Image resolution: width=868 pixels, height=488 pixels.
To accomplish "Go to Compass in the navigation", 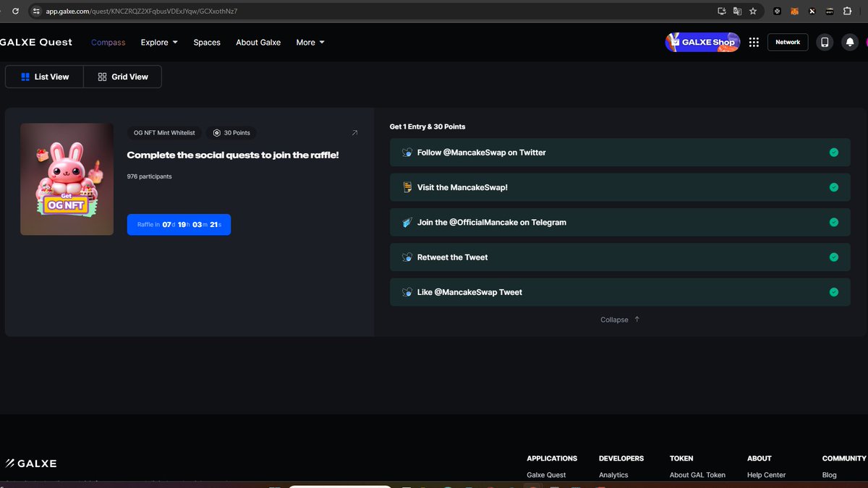I will [x=109, y=42].
